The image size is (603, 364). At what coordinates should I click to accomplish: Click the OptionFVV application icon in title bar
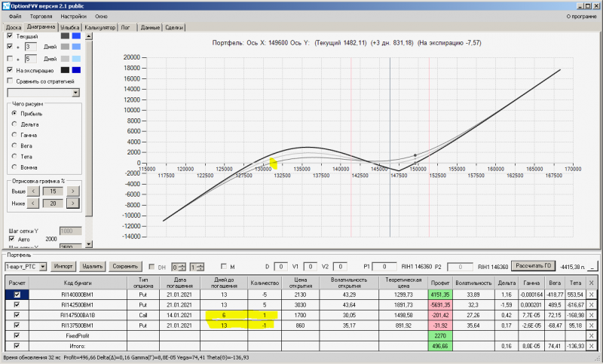[6, 6]
